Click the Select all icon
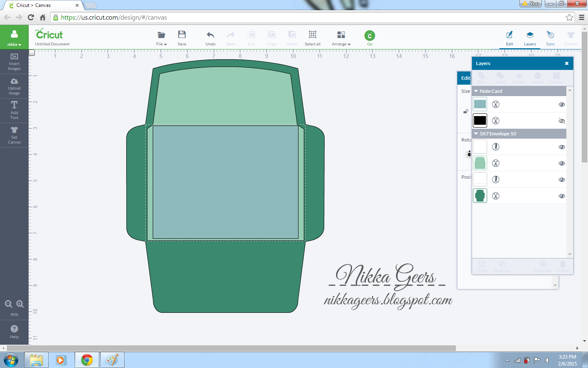Screen dimensions: 588x368 312,35
